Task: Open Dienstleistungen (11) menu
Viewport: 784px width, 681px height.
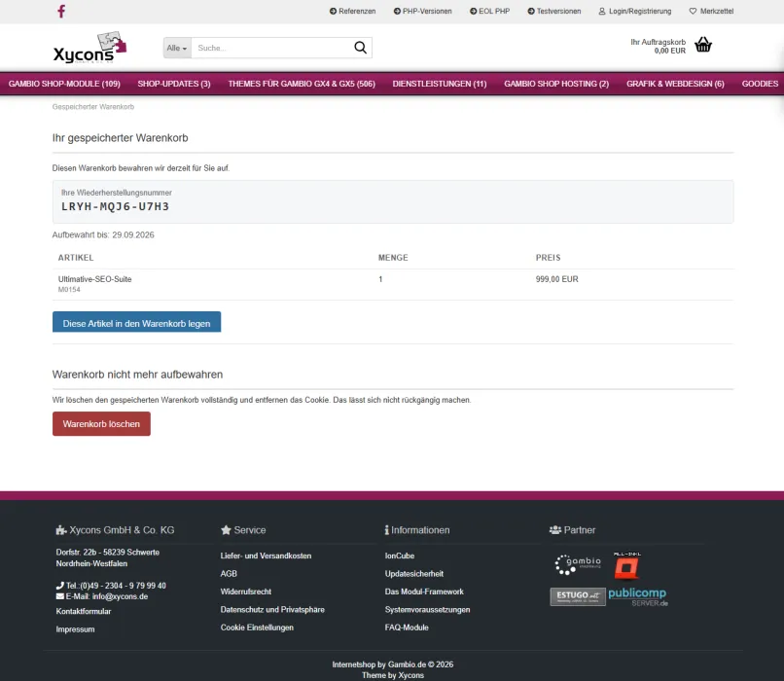Action: (440, 84)
